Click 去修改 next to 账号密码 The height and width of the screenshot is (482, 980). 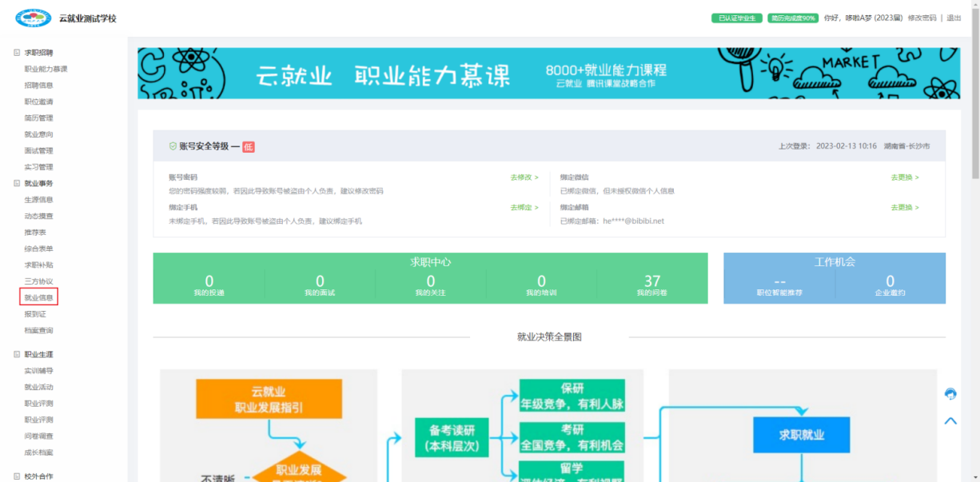[x=524, y=177]
